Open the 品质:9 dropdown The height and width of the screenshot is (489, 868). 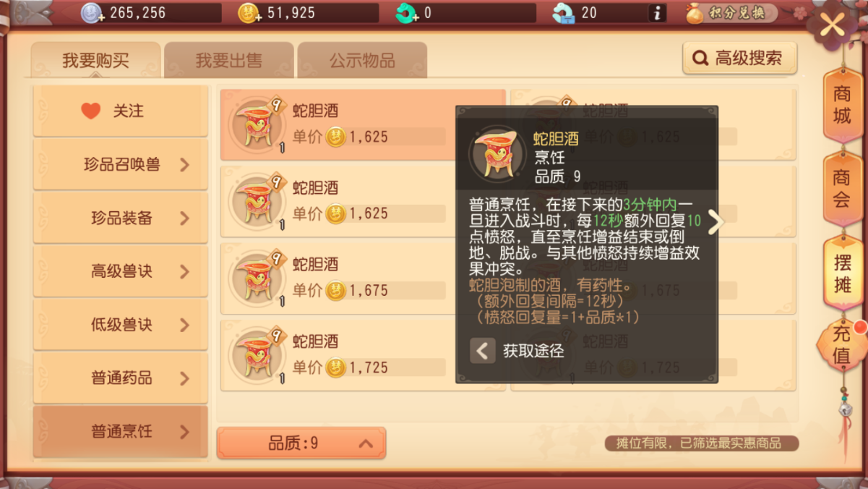click(301, 443)
